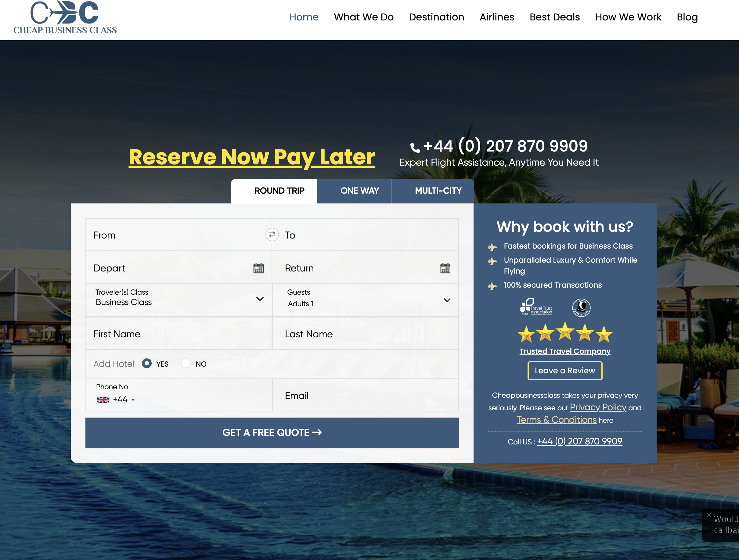This screenshot has height=560, width=739.
Task: Open the Depart date calendar icon
Action: click(x=258, y=268)
